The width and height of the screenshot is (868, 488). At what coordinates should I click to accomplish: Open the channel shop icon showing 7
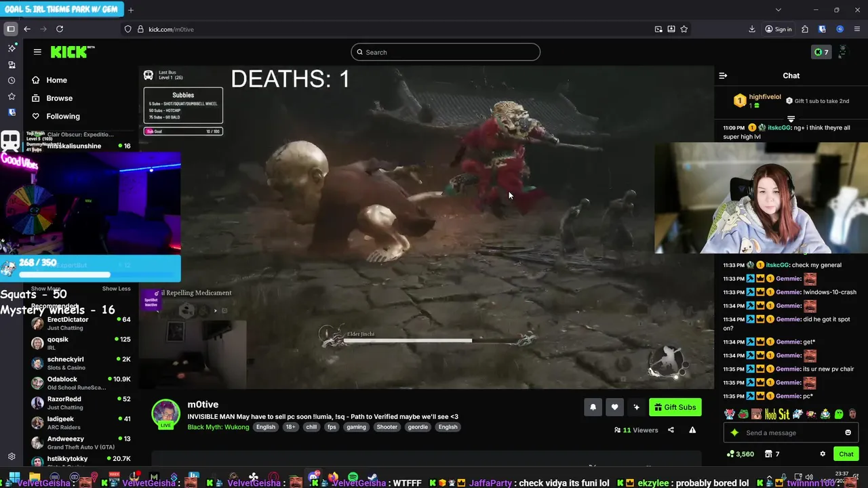(772, 454)
